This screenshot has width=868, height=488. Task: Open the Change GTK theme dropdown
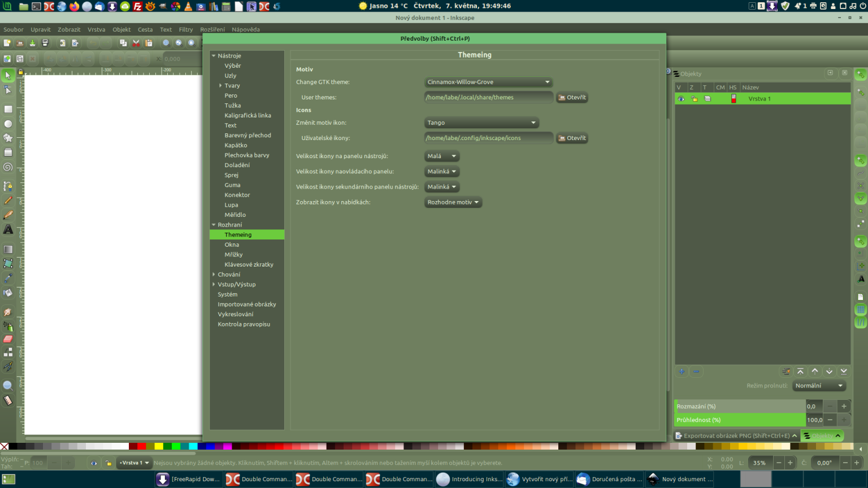coord(488,82)
